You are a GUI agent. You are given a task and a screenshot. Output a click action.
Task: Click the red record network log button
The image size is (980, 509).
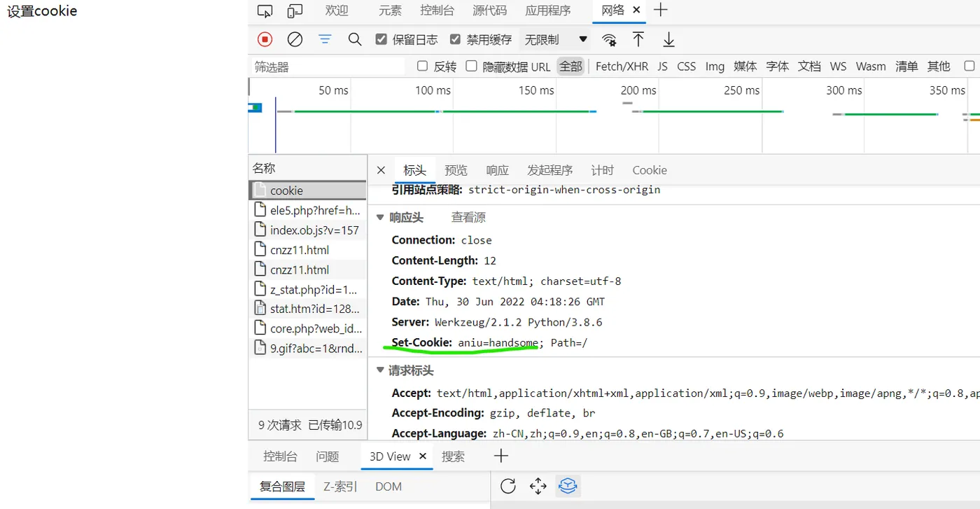pos(265,39)
